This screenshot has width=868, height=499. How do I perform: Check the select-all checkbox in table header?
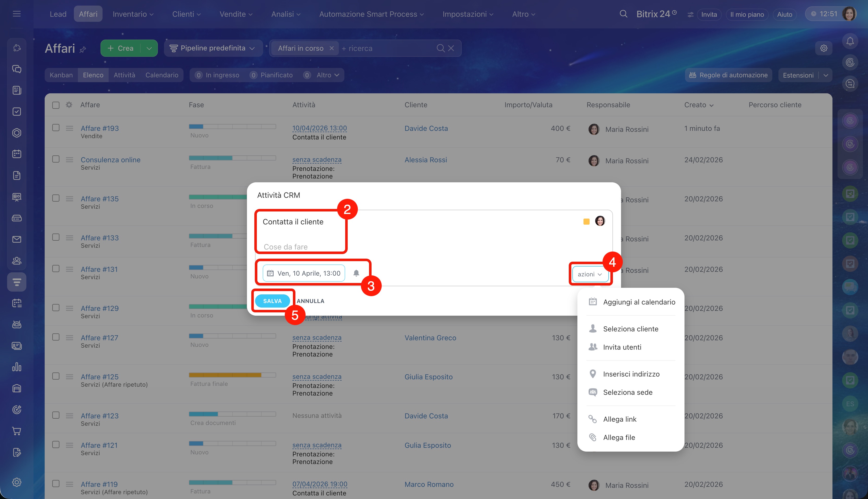click(x=56, y=105)
